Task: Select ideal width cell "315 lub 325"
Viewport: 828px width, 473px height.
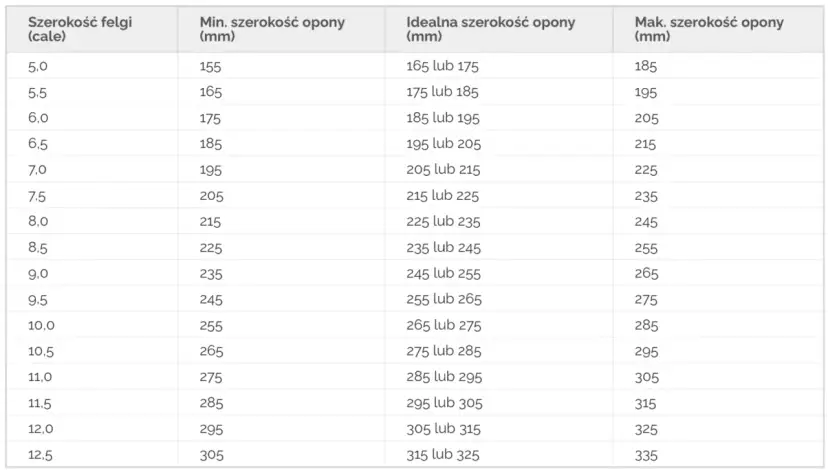Action: point(443,454)
